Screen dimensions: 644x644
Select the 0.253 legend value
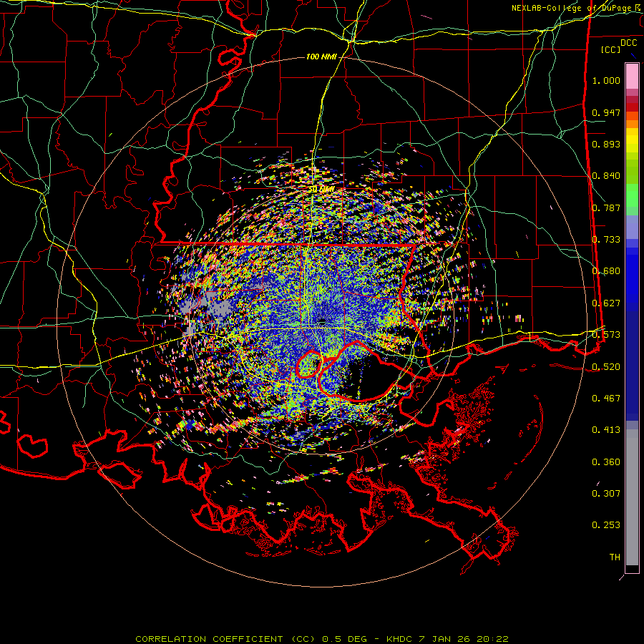606,525
